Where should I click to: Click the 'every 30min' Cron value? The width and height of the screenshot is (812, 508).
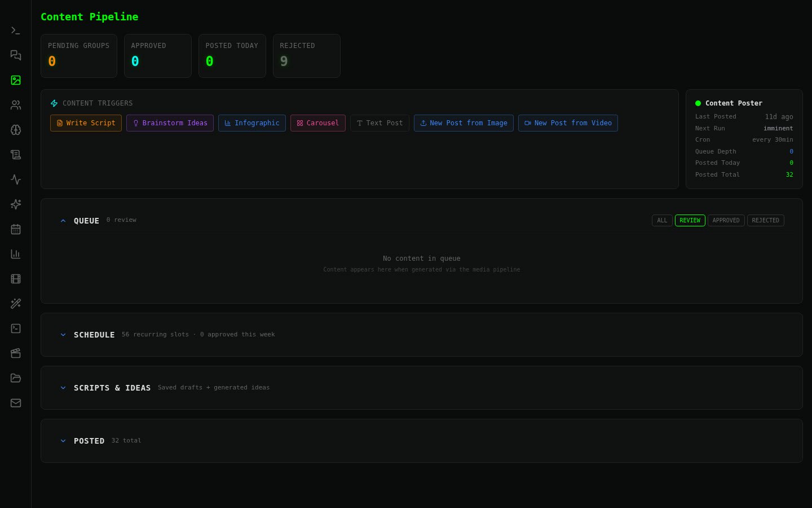[x=773, y=139]
